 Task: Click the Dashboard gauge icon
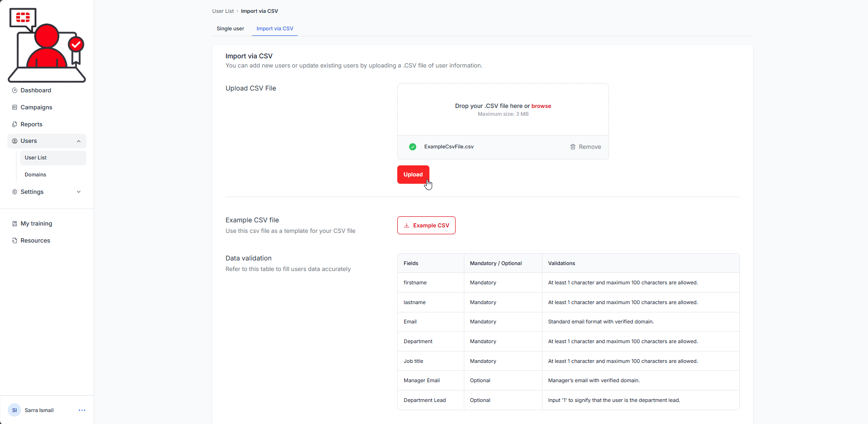(x=15, y=90)
